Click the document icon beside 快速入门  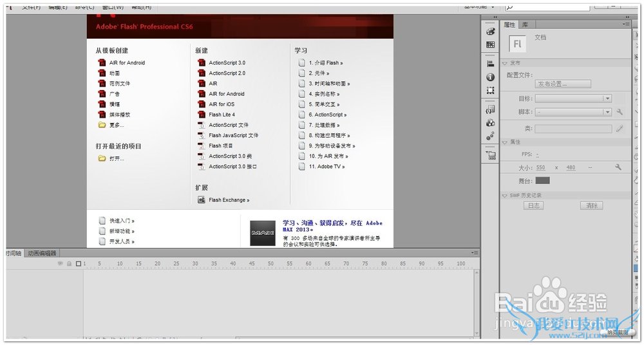click(x=102, y=221)
